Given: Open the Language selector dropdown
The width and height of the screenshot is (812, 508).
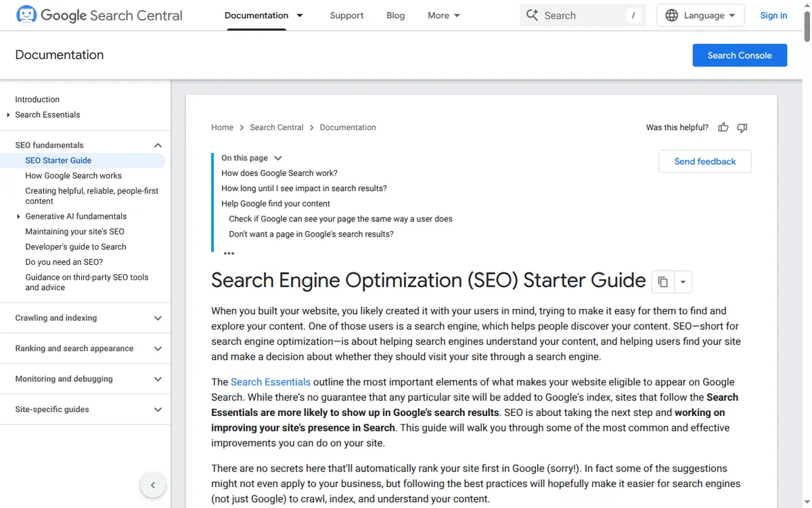Looking at the screenshot, I should [x=700, y=15].
